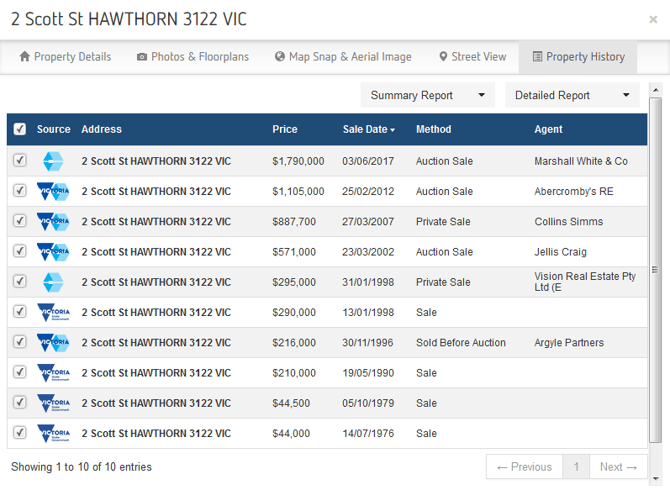The width and height of the screenshot is (670, 490).
Task: Uncheck the checkbox for the $571,000 sale
Action: coord(19,252)
